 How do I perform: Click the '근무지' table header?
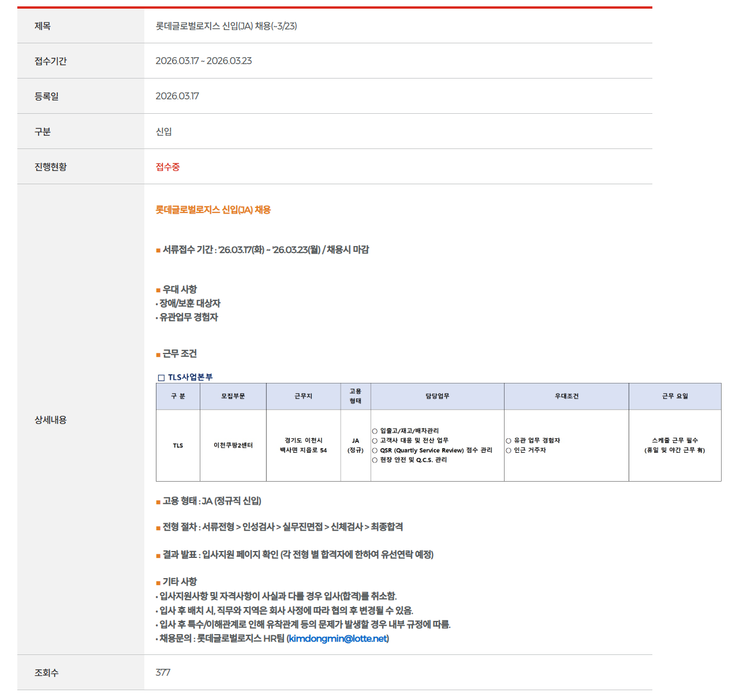304,396
